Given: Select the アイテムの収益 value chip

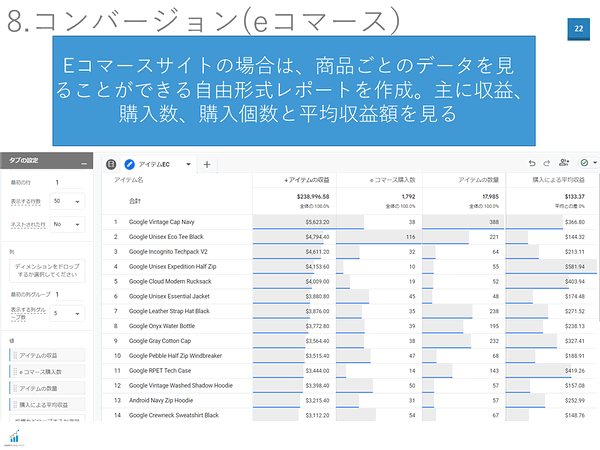Looking at the screenshot, I should [x=47, y=355].
